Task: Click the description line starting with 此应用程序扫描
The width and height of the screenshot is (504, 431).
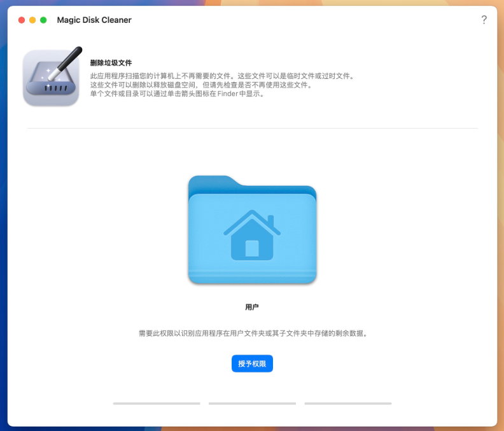Action: click(x=221, y=76)
